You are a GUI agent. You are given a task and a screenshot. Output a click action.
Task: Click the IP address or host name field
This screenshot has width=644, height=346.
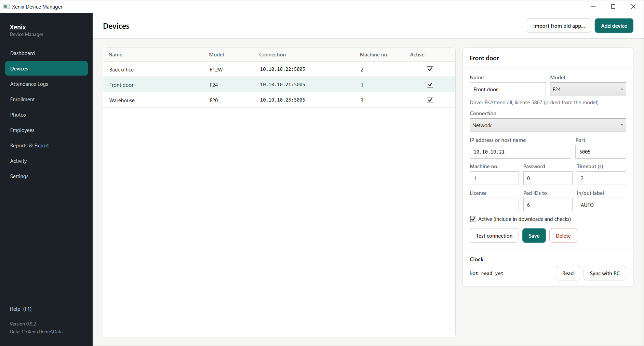pyautogui.click(x=520, y=152)
